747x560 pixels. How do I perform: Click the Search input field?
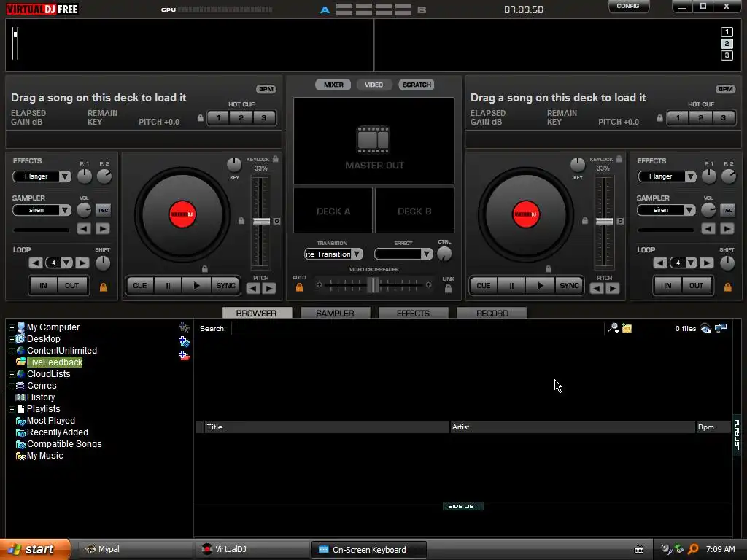pos(418,329)
